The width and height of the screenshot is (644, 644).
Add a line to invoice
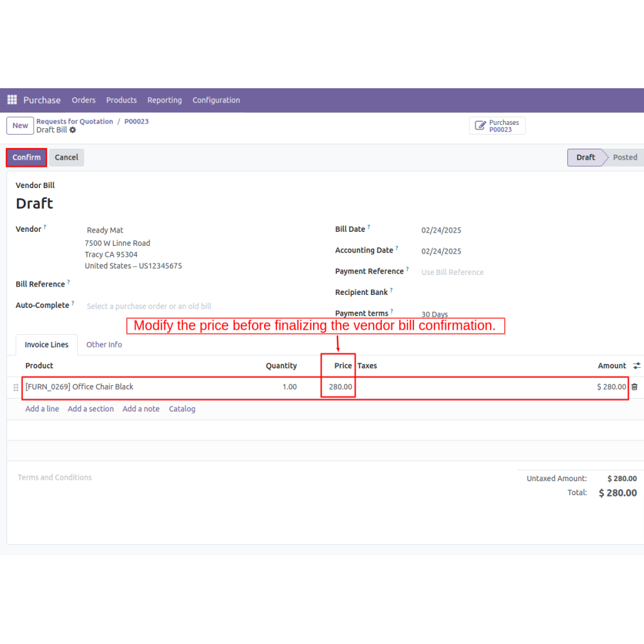[42, 409]
